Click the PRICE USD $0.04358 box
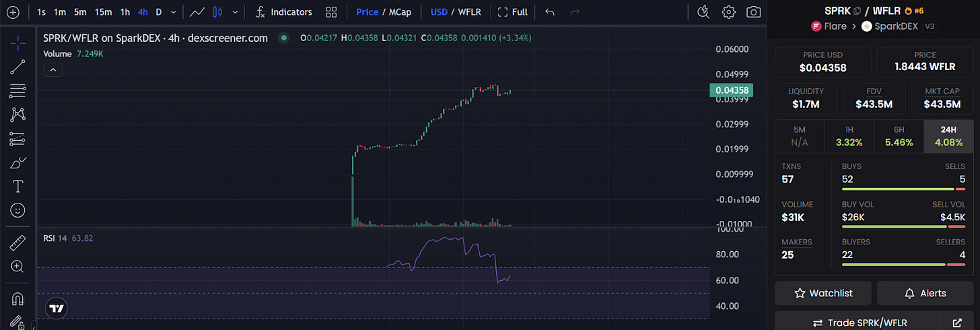This screenshot has height=330, width=980. pyautogui.click(x=823, y=62)
